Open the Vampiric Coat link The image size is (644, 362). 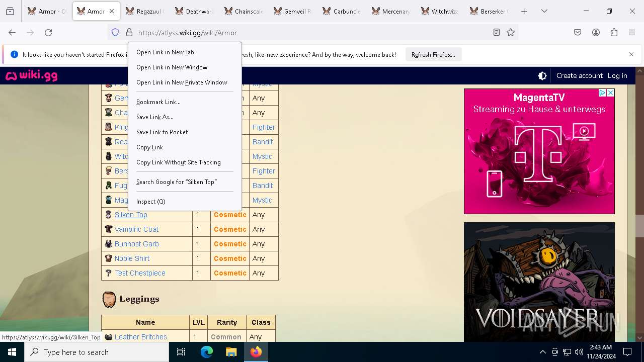136,229
